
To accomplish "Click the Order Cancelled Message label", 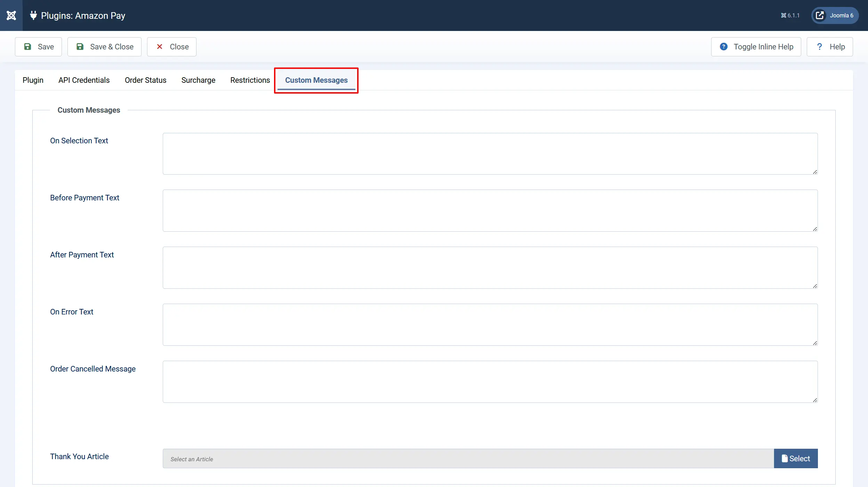I will (x=93, y=369).
